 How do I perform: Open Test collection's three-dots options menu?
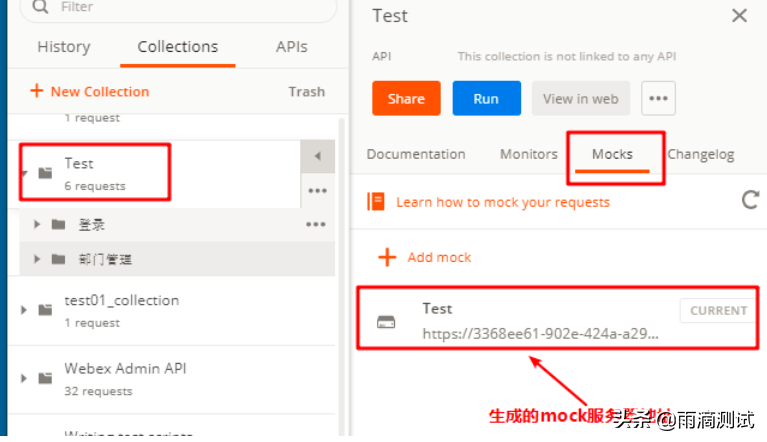[x=317, y=190]
